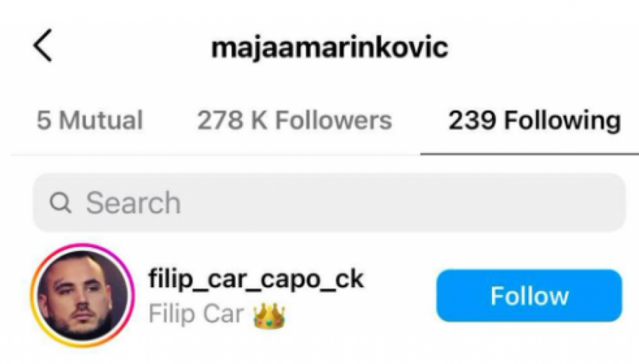The width and height of the screenshot is (639, 364).
Task: Open the filip_car_capo_ck username link
Action: 256,280
